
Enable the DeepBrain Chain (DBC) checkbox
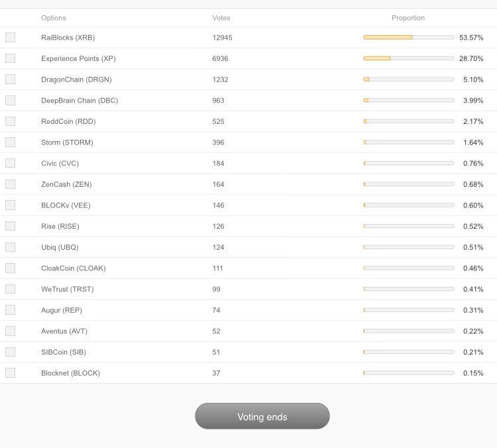(x=10, y=101)
